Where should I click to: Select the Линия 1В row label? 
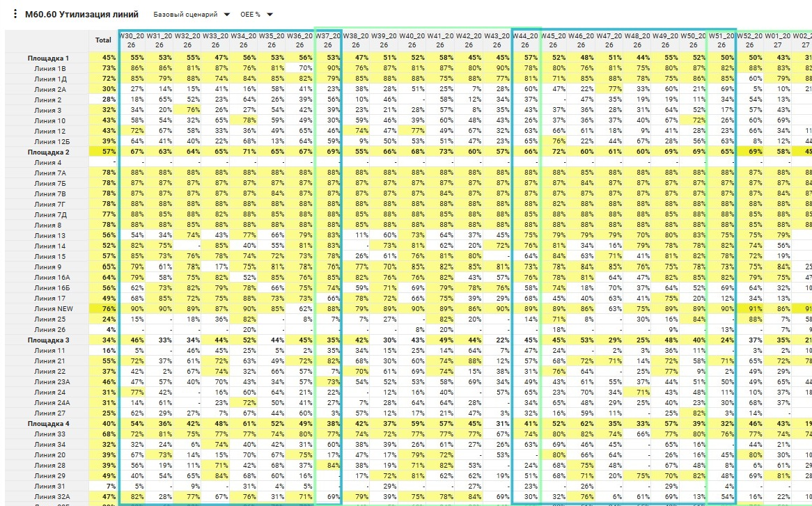pyautogui.click(x=49, y=68)
